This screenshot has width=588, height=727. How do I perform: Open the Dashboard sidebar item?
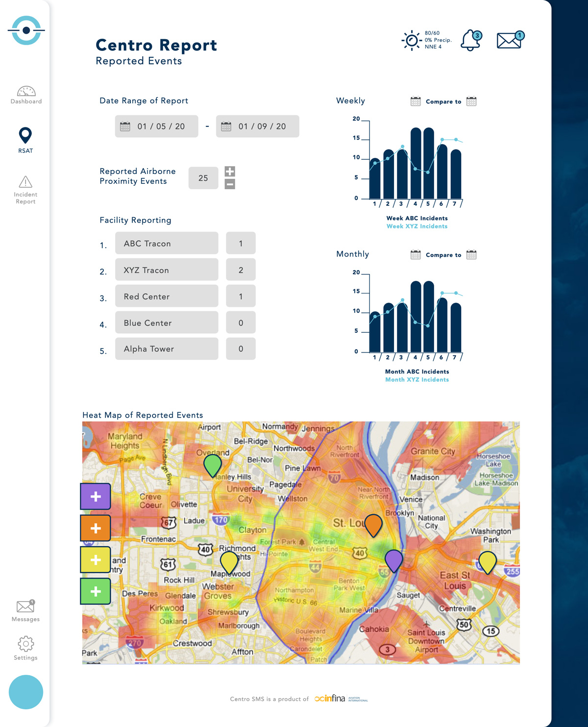point(26,95)
